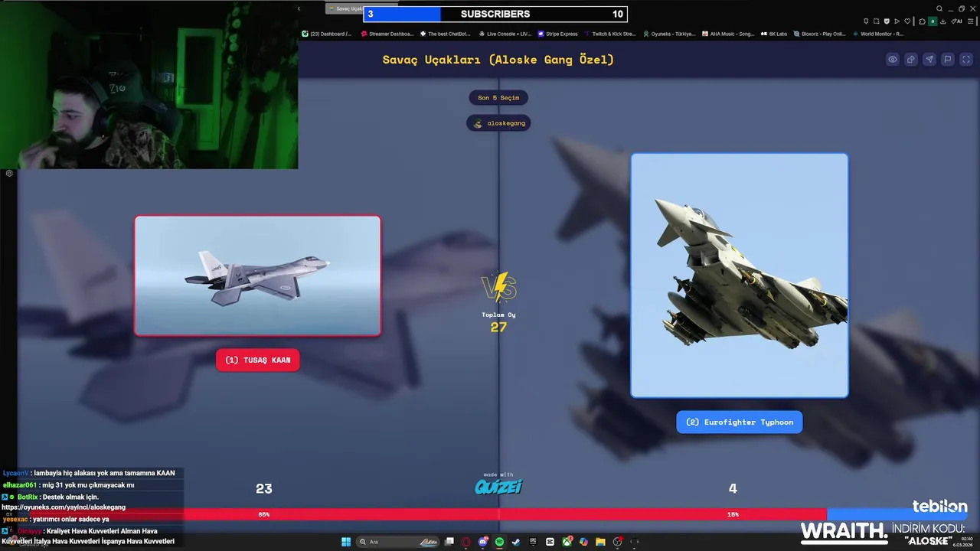The height and width of the screenshot is (551, 980).
Task: Open Copilot from the taskbar
Action: click(x=583, y=542)
